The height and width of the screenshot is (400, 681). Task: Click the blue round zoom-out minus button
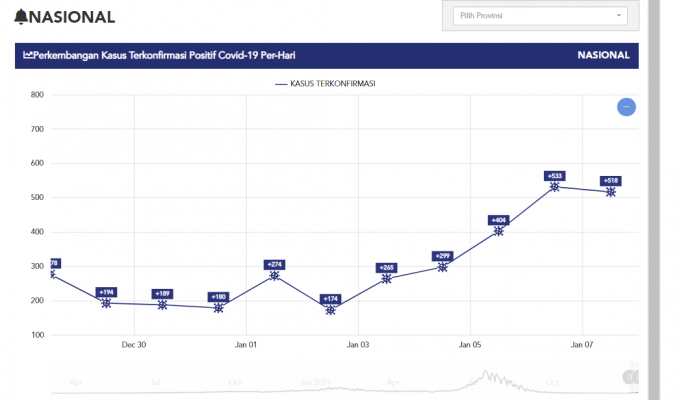(x=626, y=107)
